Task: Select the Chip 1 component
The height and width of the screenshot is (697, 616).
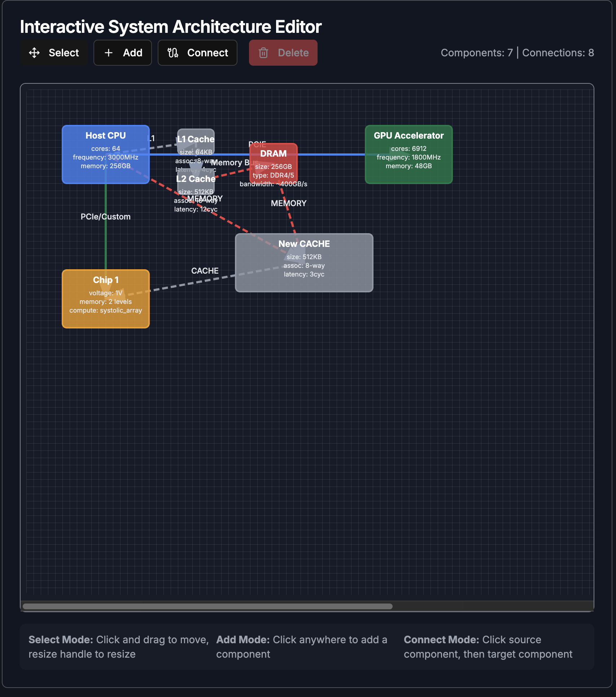Action: pos(106,299)
